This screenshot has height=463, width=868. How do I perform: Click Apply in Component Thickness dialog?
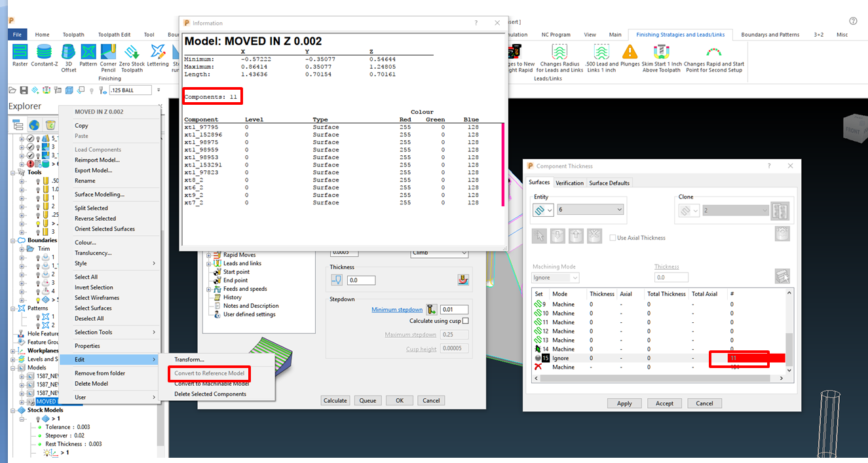(x=624, y=403)
